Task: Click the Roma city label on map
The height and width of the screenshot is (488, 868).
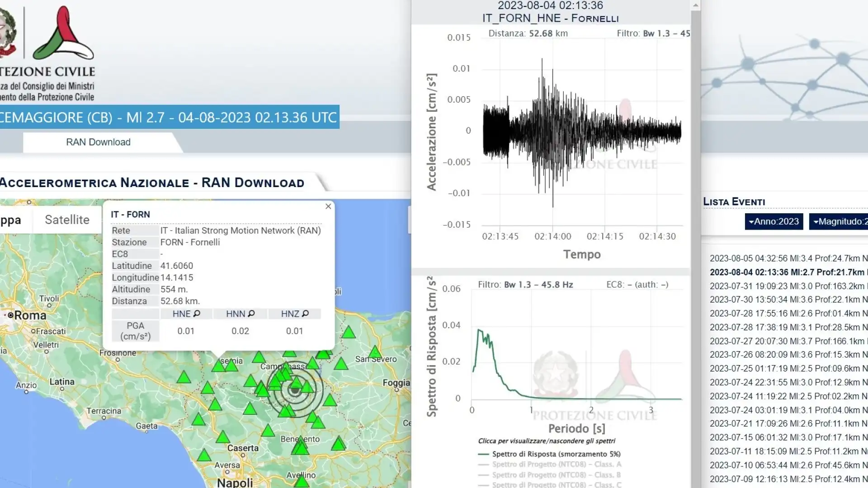Action: [x=30, y=315]
